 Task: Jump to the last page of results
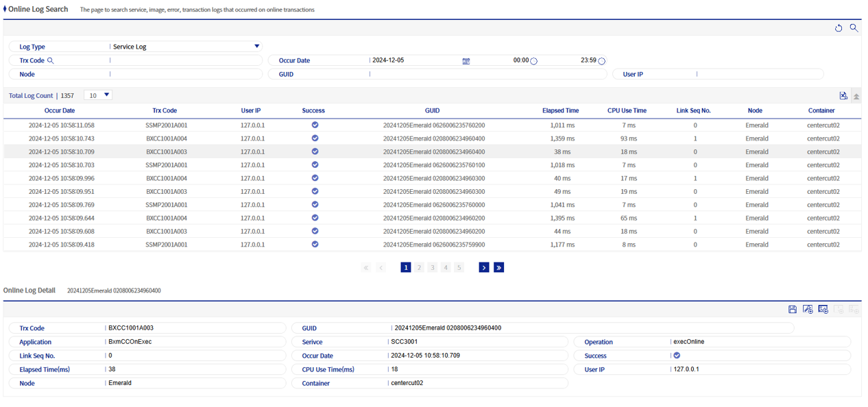pyautogui.click(x=498, y=267)
